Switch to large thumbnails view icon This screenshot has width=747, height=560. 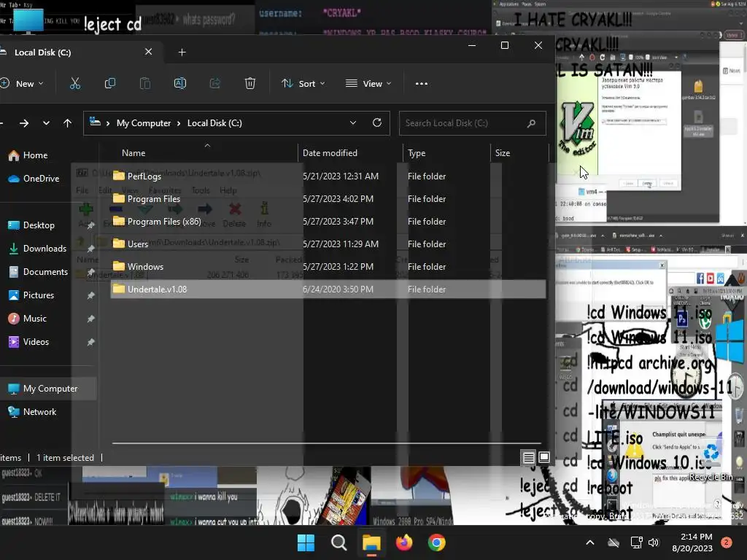click(544, 458)
